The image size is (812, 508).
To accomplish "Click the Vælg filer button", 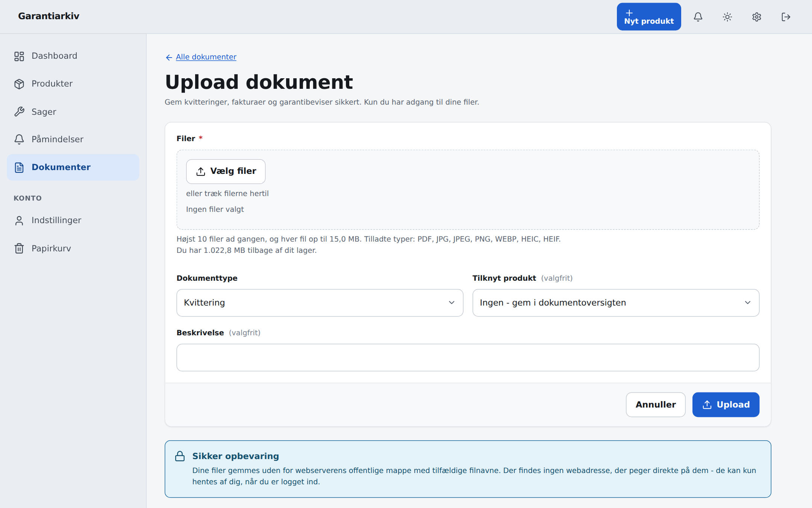I will (226, 171).
